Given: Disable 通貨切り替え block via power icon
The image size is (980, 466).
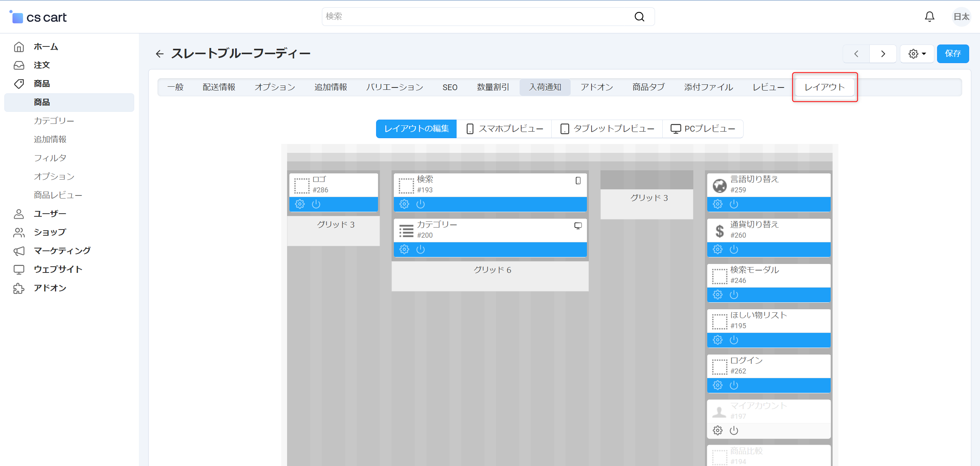Looking at the screenshot, I should 734,249.
